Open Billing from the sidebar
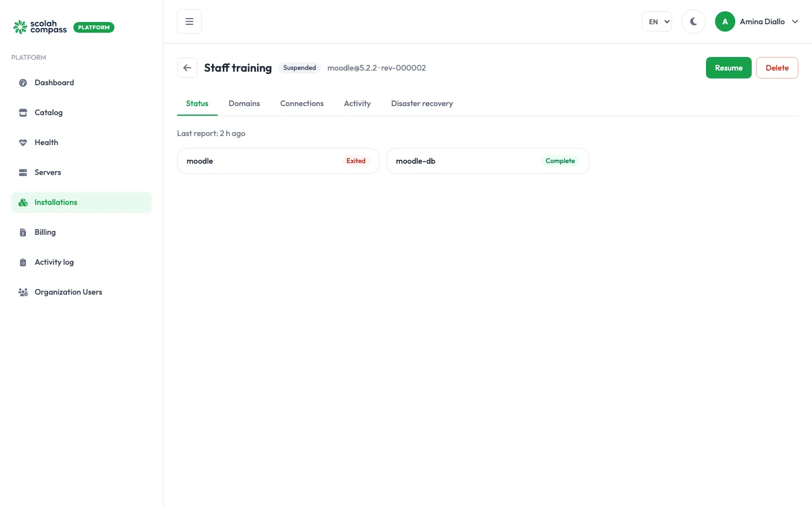Image resolution: width=812 pixels, height=508 pixels. tap(81, 233)
